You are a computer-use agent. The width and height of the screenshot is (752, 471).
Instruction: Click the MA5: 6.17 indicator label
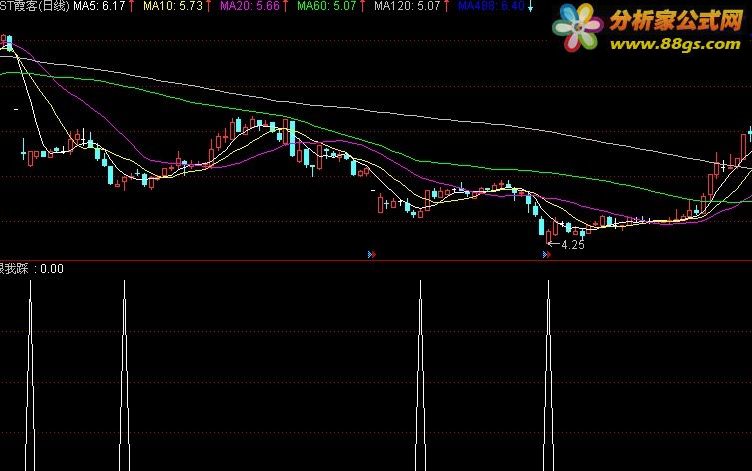coord(99,6)
